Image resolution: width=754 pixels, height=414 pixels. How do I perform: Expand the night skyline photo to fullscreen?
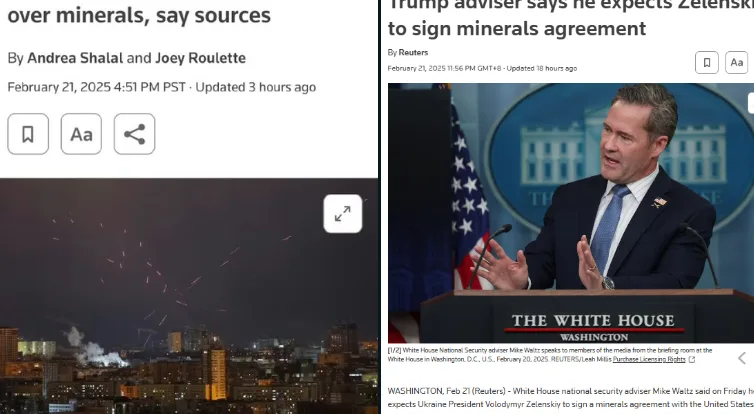[x=343, y=213]
